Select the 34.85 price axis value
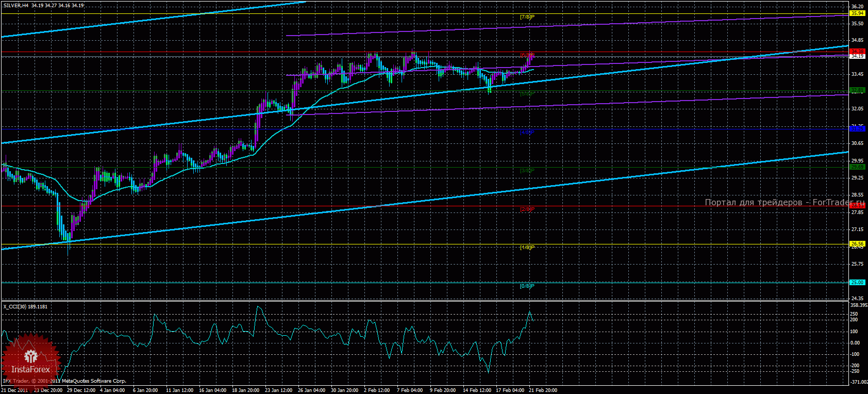The image size is (868, 394). click(x=857, y=40)
